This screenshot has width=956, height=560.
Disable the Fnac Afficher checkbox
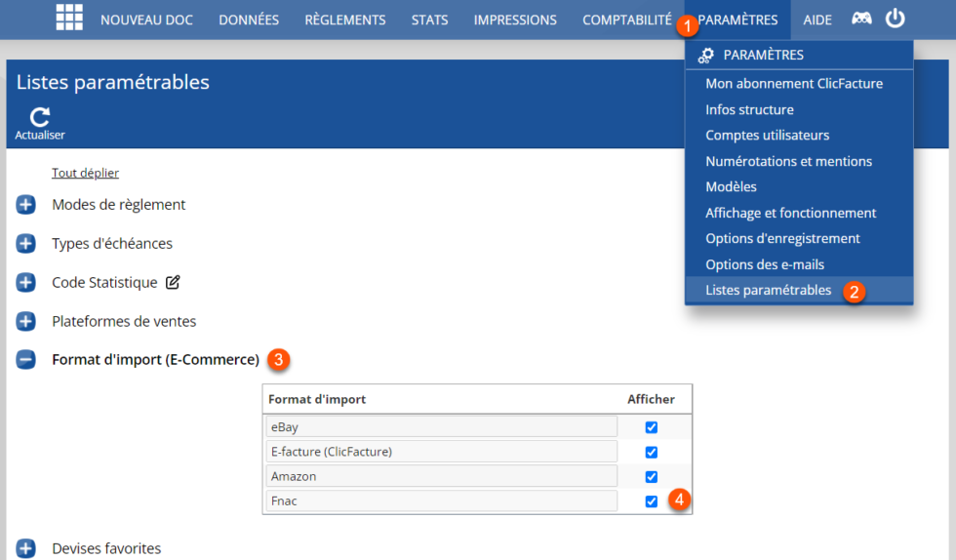(652, 501)
